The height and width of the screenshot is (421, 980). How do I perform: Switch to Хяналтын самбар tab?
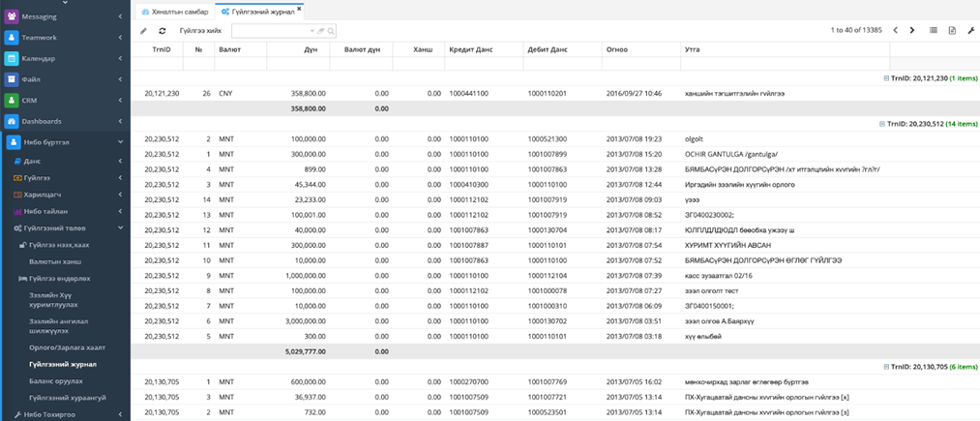point(175,12)
